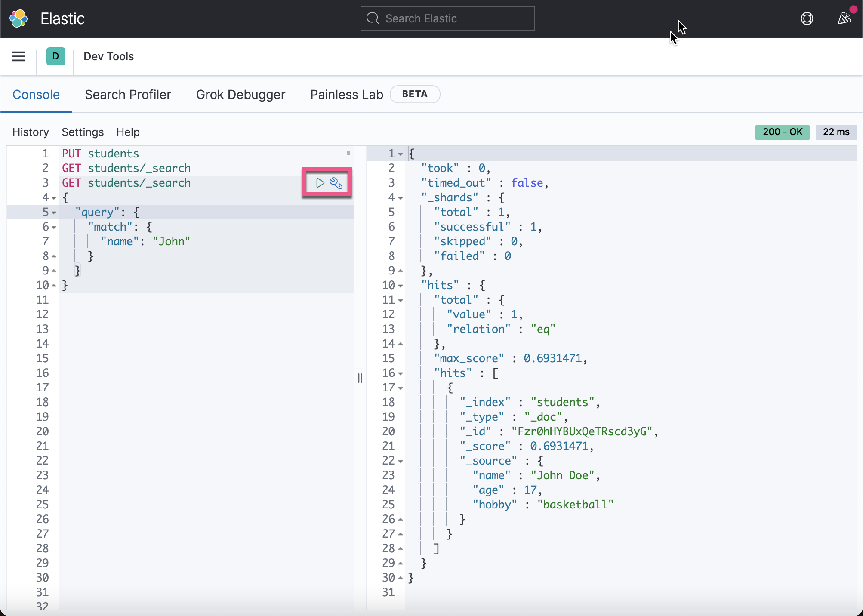
Task: Open the hamburger navigation menu
Action: click(18, 56)
